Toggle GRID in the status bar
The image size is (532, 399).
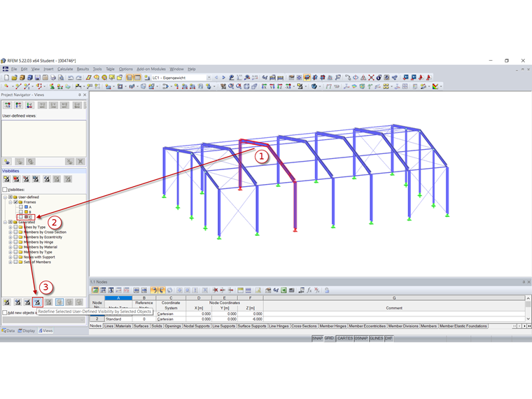tap(329, 338)
